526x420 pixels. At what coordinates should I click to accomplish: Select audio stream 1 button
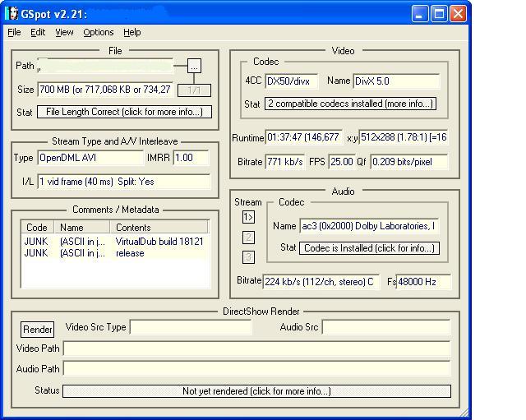(x=248, y=217)
